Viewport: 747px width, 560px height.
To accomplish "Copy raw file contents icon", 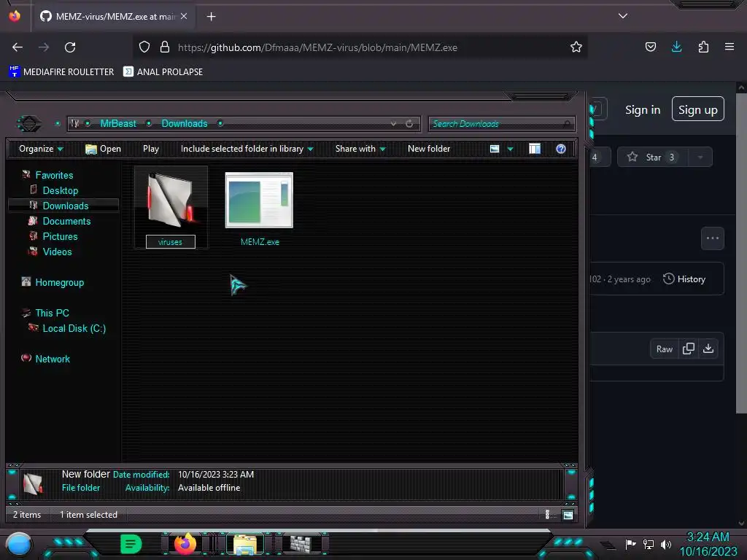I will pyautogui.click(x=689, y=349).
